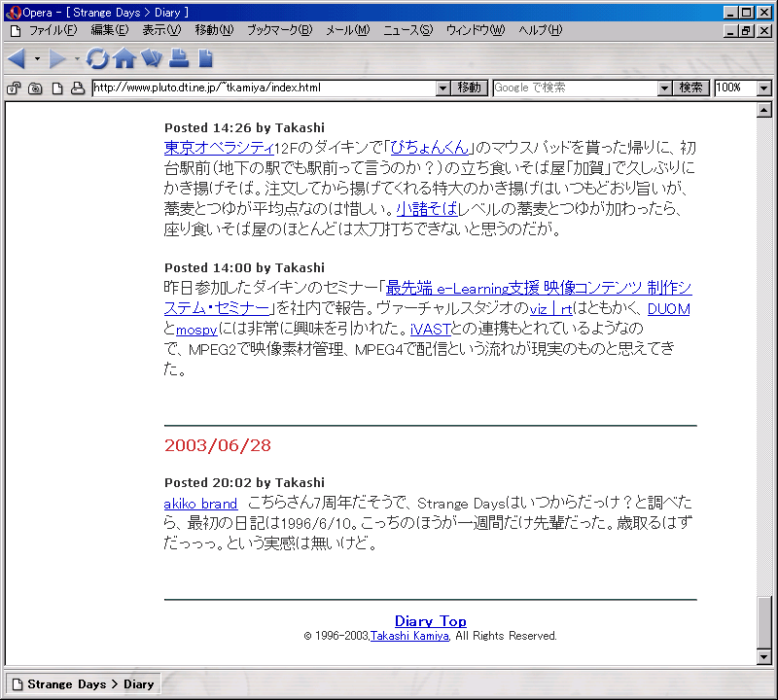This screenshot has width=778, height=700.
Task: Click the vertical scrollbar down arrow
Action: (764, 657)
